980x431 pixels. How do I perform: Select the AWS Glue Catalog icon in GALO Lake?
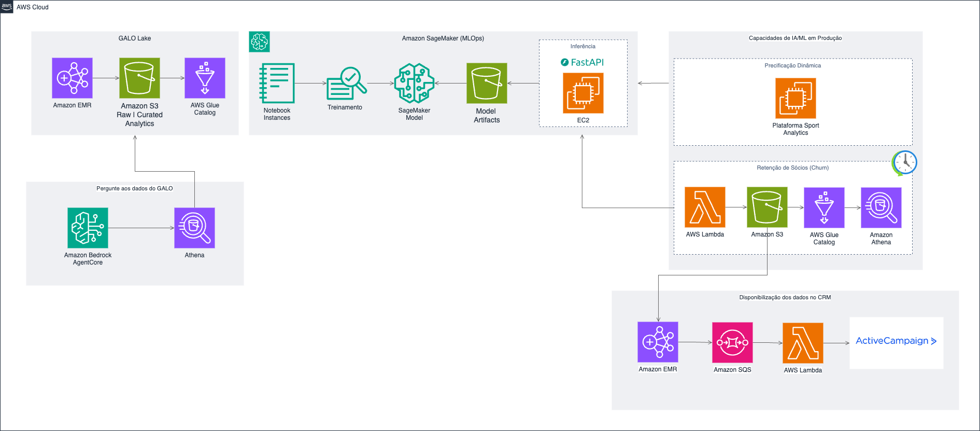point(205,78)
